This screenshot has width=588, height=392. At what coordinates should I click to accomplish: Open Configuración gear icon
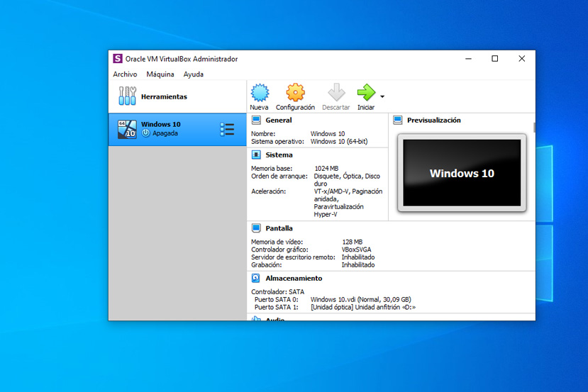coord(295,93)
